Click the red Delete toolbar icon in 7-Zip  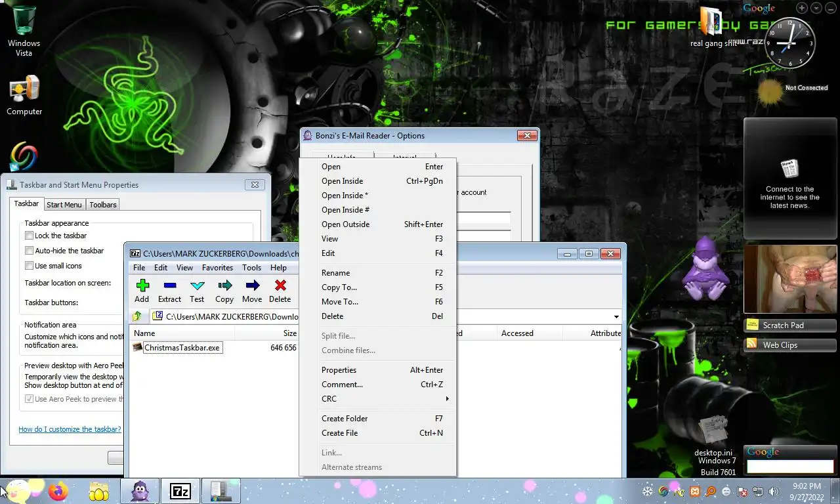point(280,290)
